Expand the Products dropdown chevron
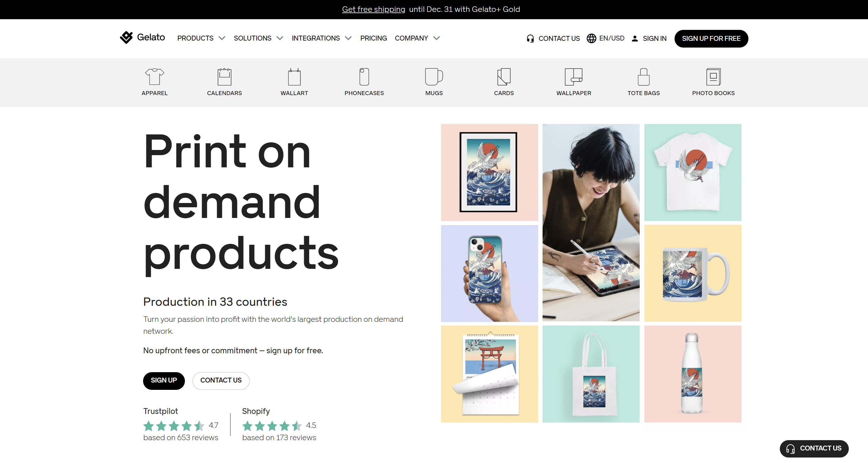868x463 pixels. coord(222,38)
